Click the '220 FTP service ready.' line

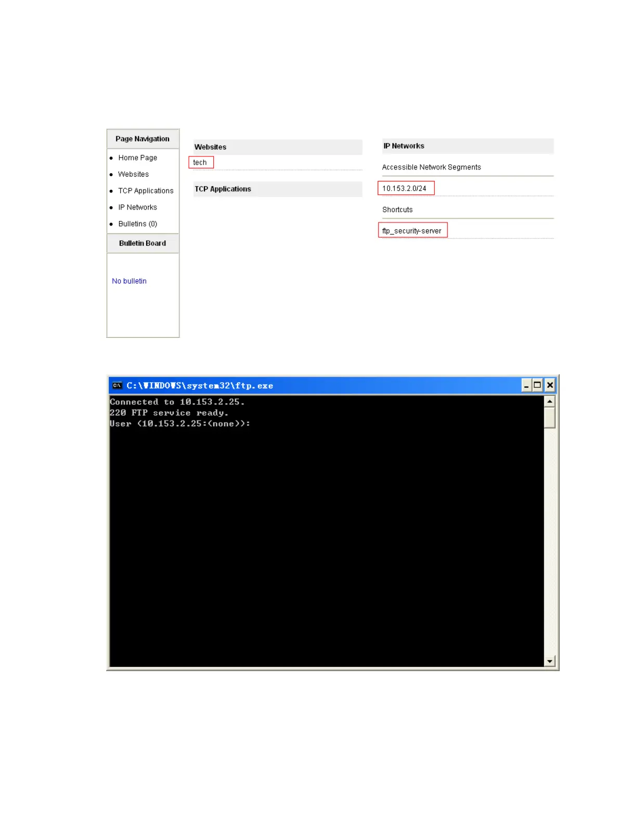point(169,413)
